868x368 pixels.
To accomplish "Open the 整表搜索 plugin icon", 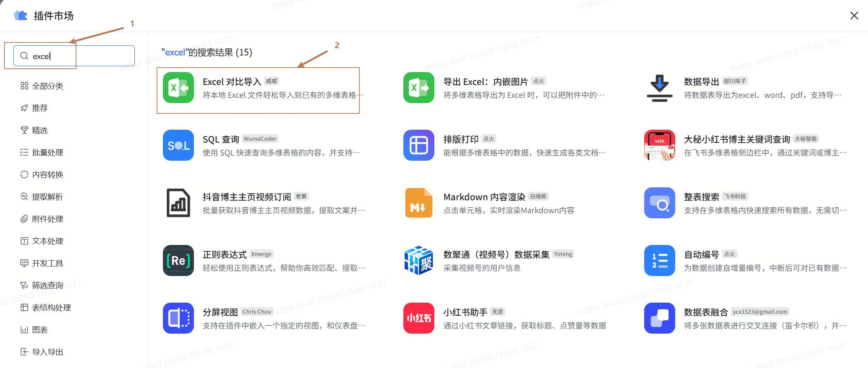I will (x=659, y=203).
